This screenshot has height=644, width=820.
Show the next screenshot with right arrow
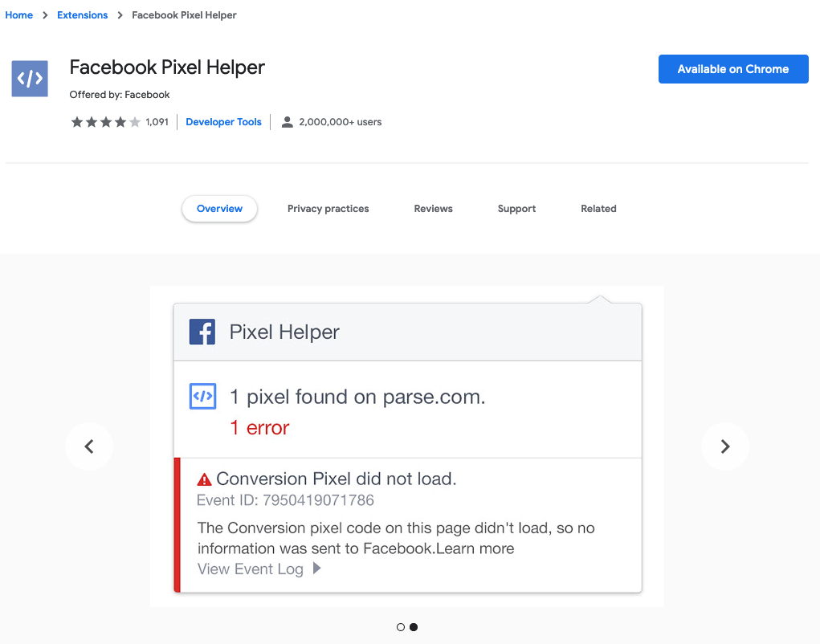[x=724, y=446]
